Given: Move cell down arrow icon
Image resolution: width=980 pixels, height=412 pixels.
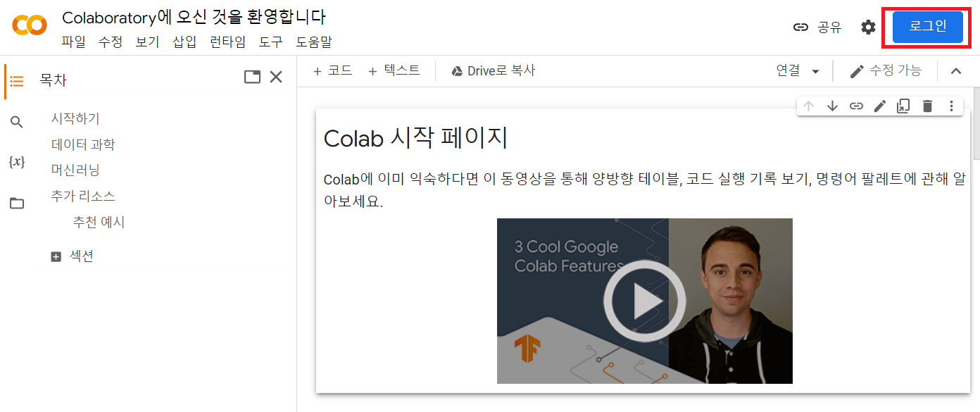Looking at the screenshot, I should click(832, 106).
